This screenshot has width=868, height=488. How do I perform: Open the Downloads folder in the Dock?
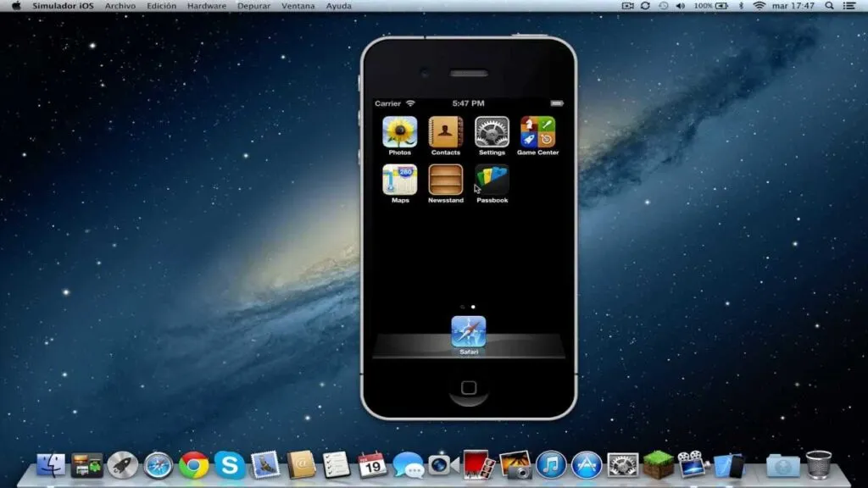pyautogui.click(x=782, y=466)
